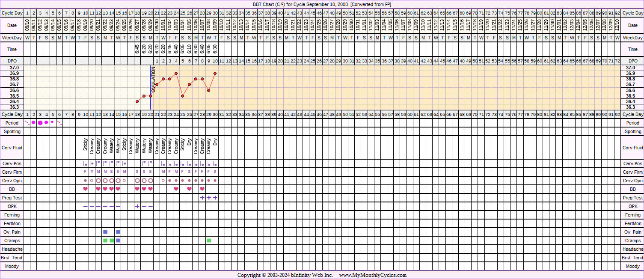Select the first temperature point at 36.4
The image size is (644, 279).
(137, 101)
